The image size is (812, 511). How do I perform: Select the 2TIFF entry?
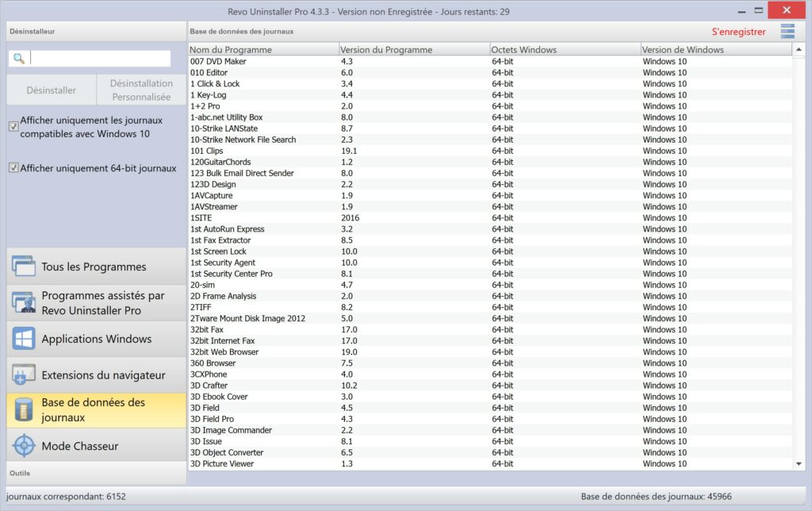click(x=490, y=307)
